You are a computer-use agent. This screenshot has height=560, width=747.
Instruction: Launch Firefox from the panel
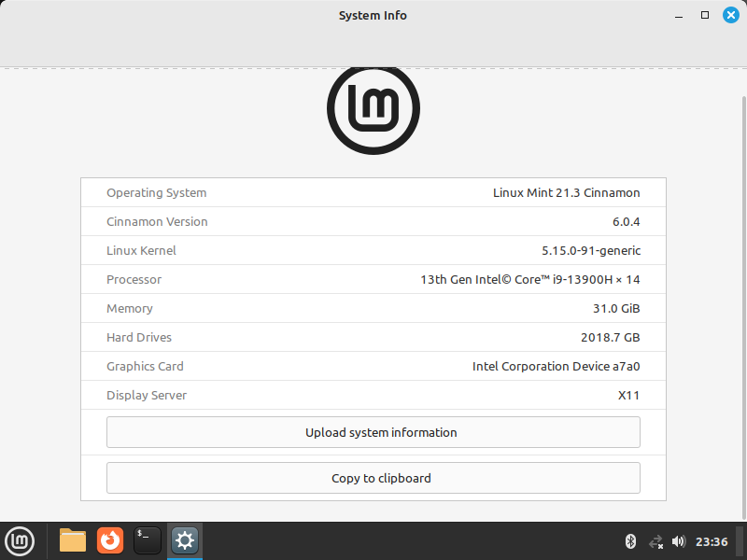coord(110,541)
